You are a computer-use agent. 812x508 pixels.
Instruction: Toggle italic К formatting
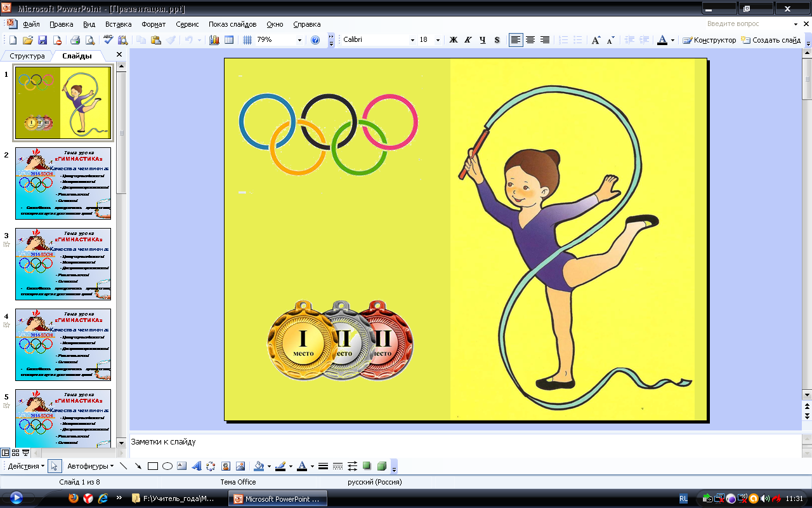click(x=468, y=40)
